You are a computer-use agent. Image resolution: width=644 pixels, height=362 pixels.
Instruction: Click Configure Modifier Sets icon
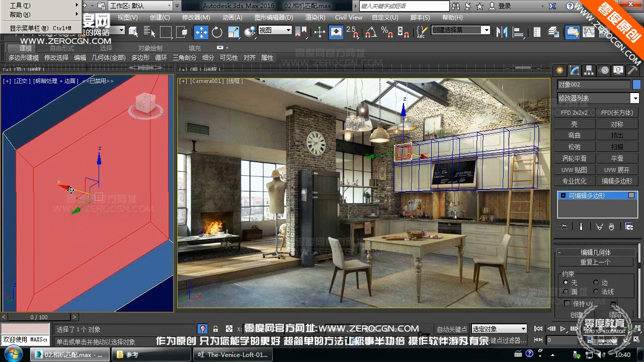click(629, 227)
